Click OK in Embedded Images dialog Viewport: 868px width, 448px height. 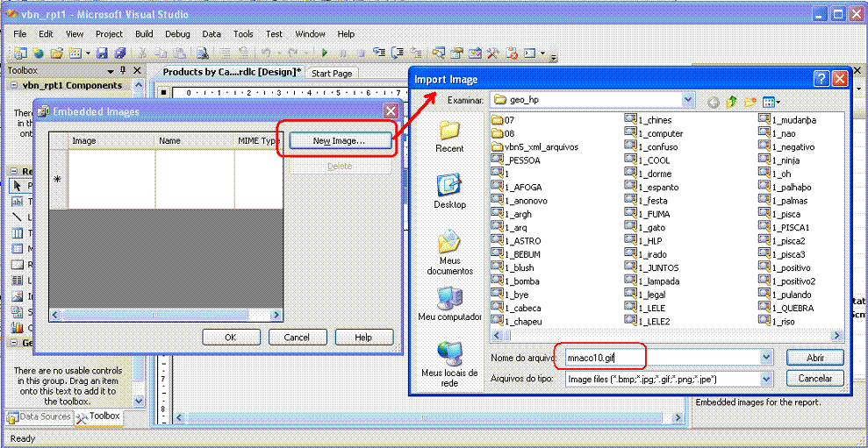pos(231,337)
